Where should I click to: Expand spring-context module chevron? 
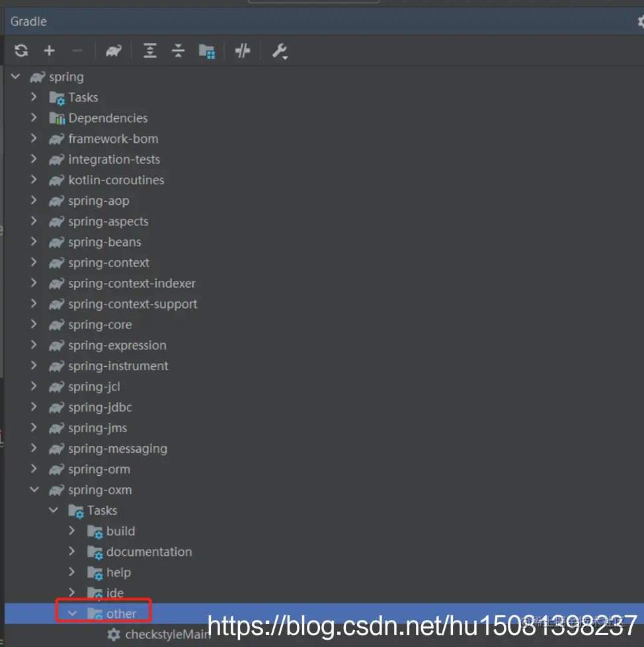click(x=34, y=262)
